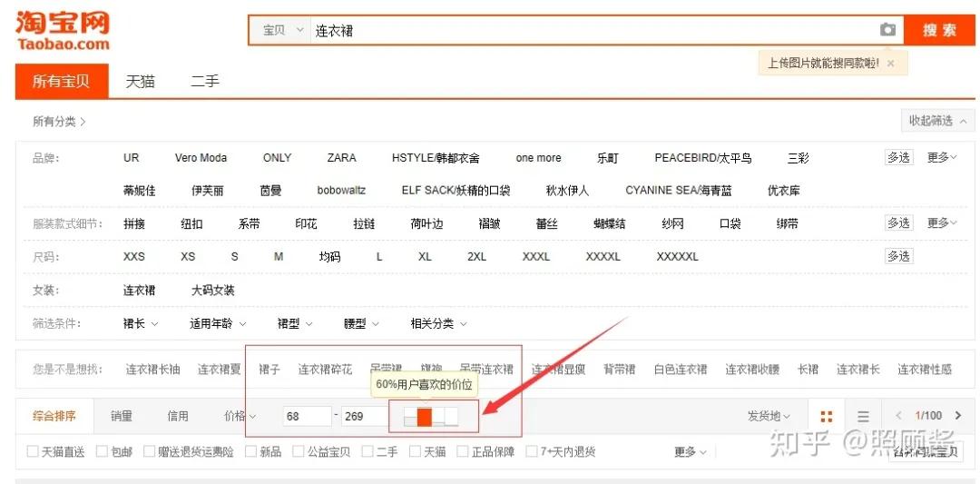Sort by 综合排序

tap(54, 416)
